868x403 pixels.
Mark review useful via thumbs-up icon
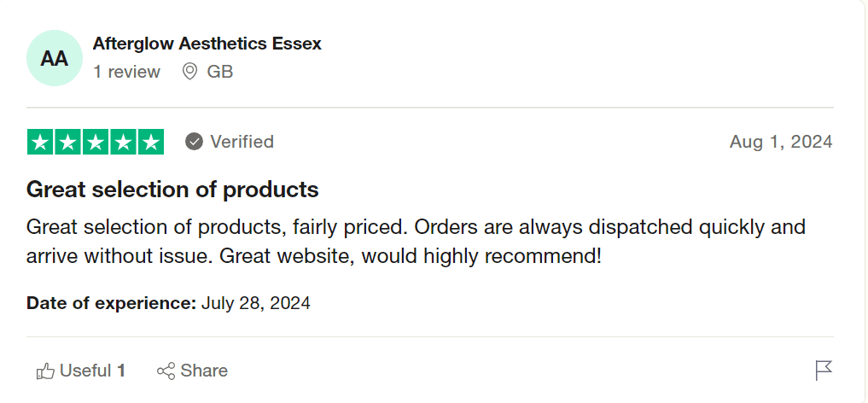pos(45,371)
